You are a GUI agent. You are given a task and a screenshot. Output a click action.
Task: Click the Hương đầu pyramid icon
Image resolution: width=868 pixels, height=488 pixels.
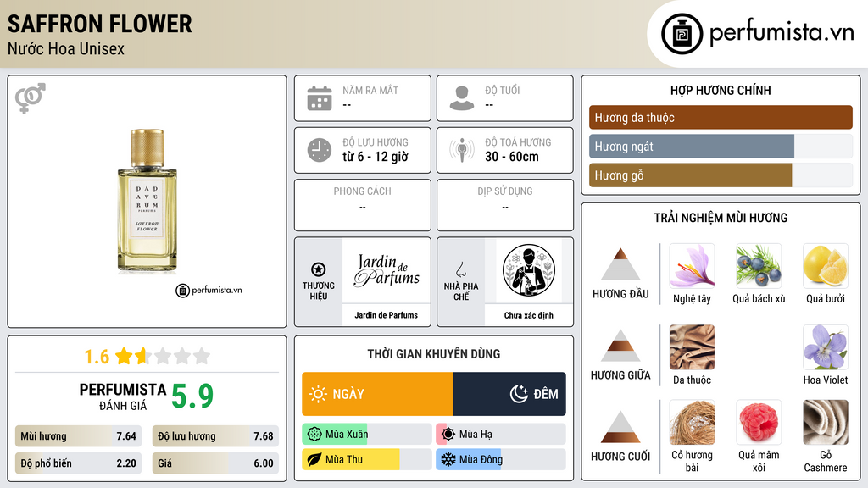click(x=620, y=264)
